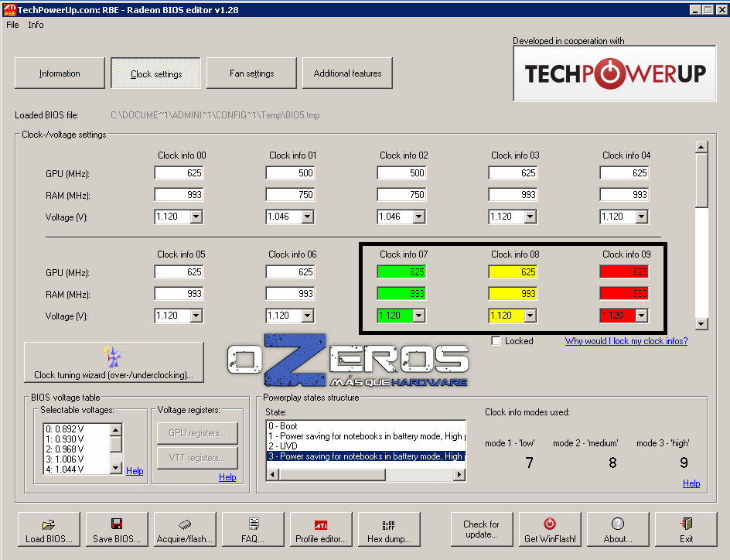Click Help link under Clock info modes
This screenshot has width=730, height=560.
[691, 483]
